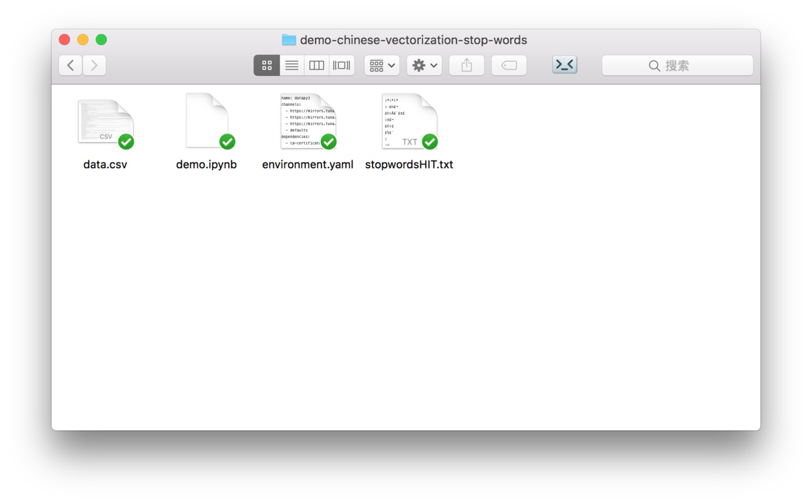The height and width of the screenshot is (504, 812).
Task: Go back to previous folder
Action: click(x=71, y=65)
